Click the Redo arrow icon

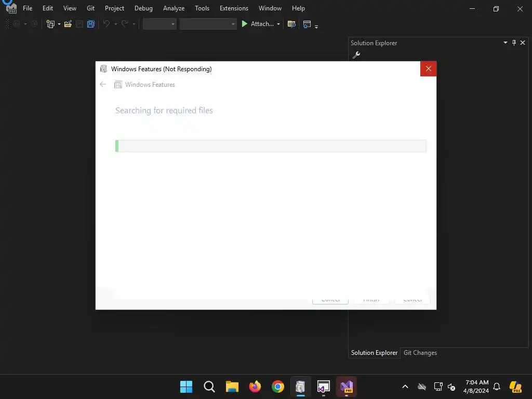[x=125, y=24]
